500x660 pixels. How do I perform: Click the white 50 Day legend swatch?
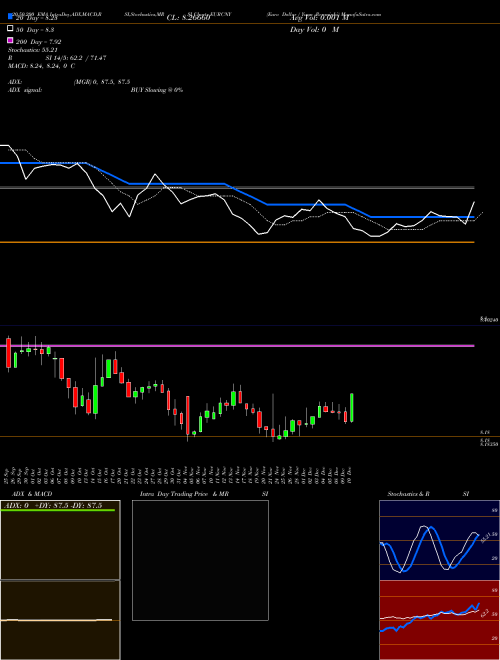click(x=11, y=28)
